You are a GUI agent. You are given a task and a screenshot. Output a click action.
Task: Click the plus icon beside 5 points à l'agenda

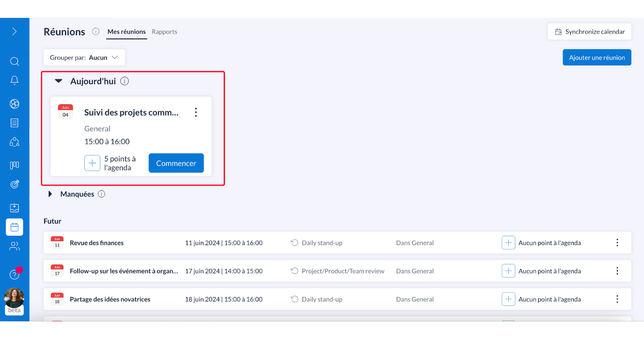(x=92, y=163)
